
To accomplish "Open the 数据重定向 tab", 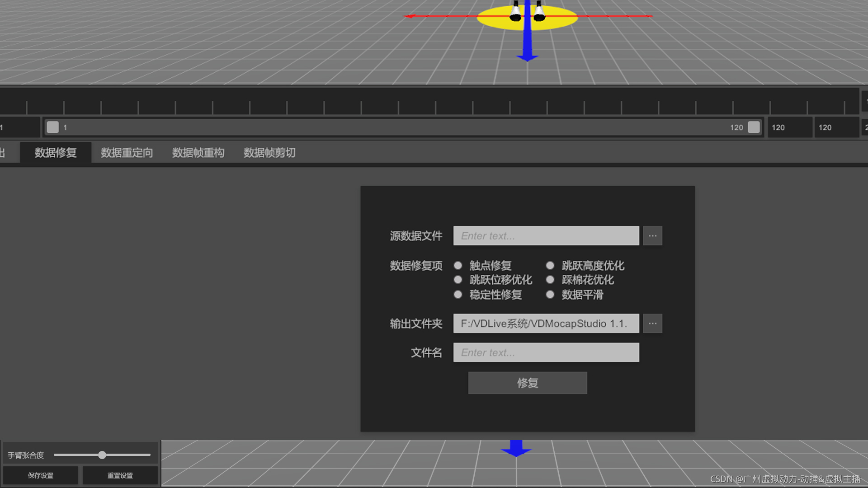I will coord(127,153).
